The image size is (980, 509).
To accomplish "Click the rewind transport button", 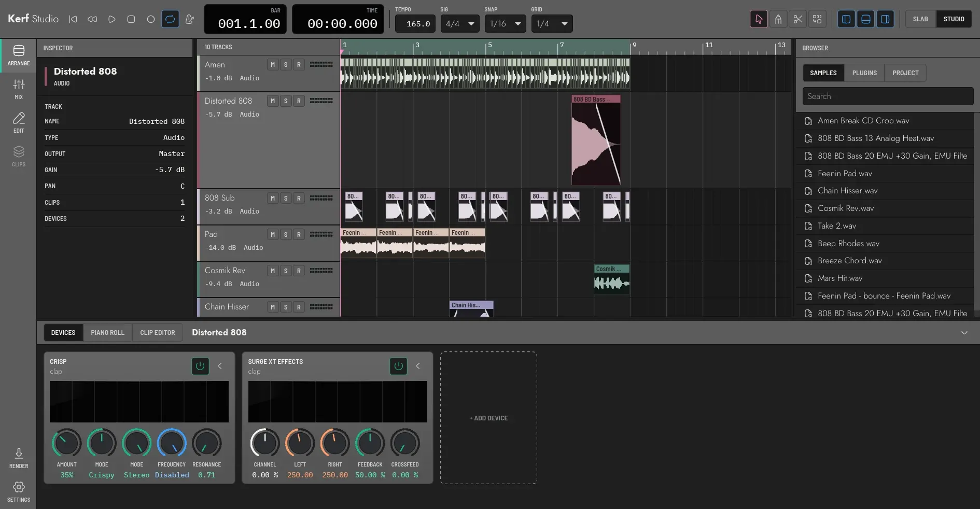I will click(92, 19).
